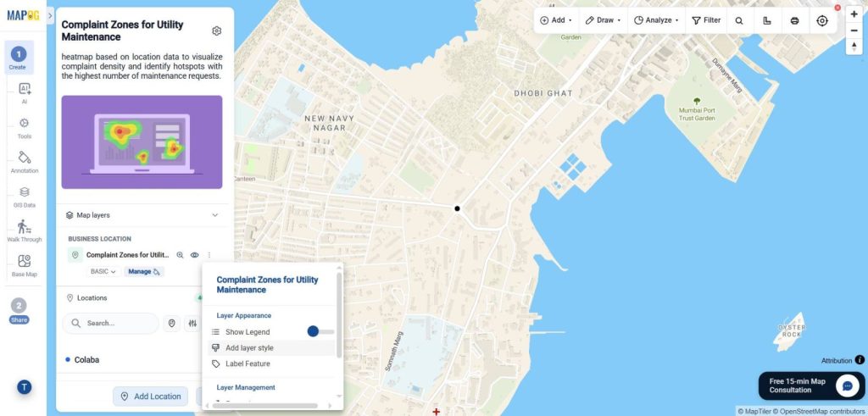The width and height of the screenshot is (868, 416).
Task: Select the Annotation sidebar icon
Action: [x=25, y=162]
